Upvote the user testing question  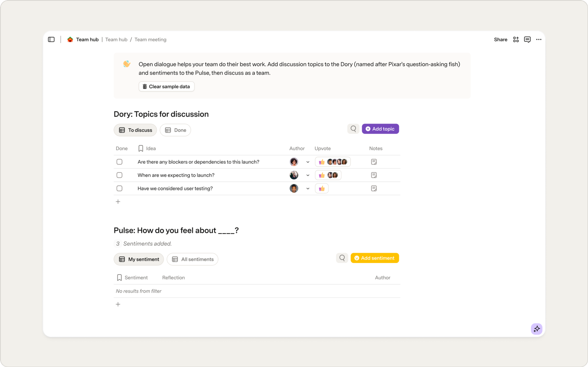[322, 188]
